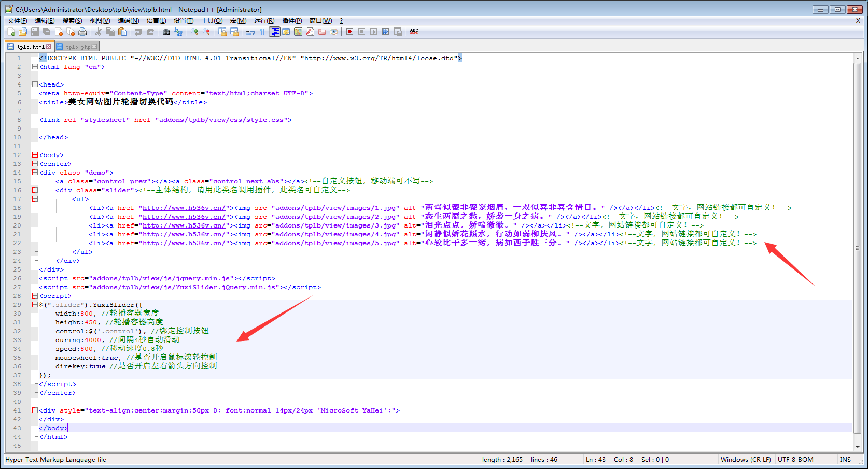
Task: Click line number 29 in the margin
Action: pos(17,305)
